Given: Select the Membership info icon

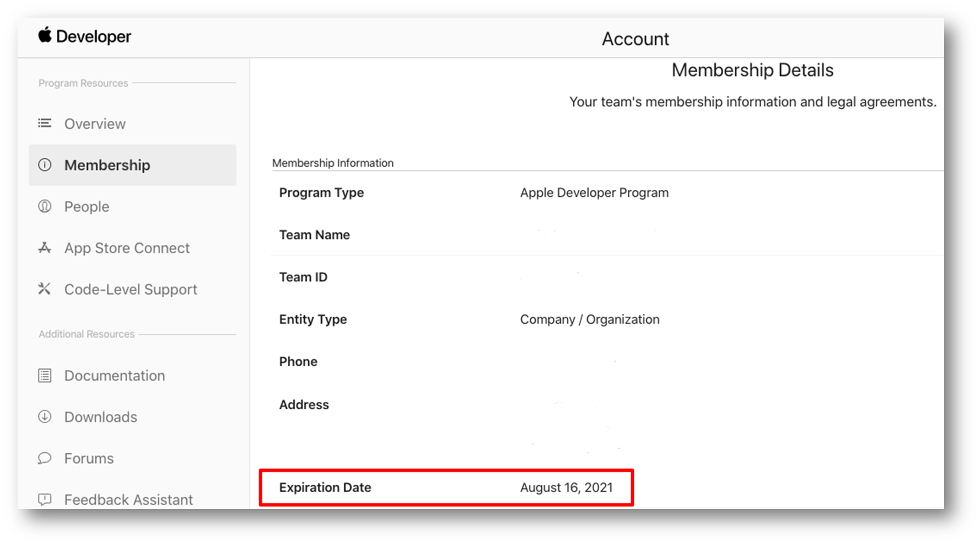Looking at the screenshot, I should click(45, 164).
